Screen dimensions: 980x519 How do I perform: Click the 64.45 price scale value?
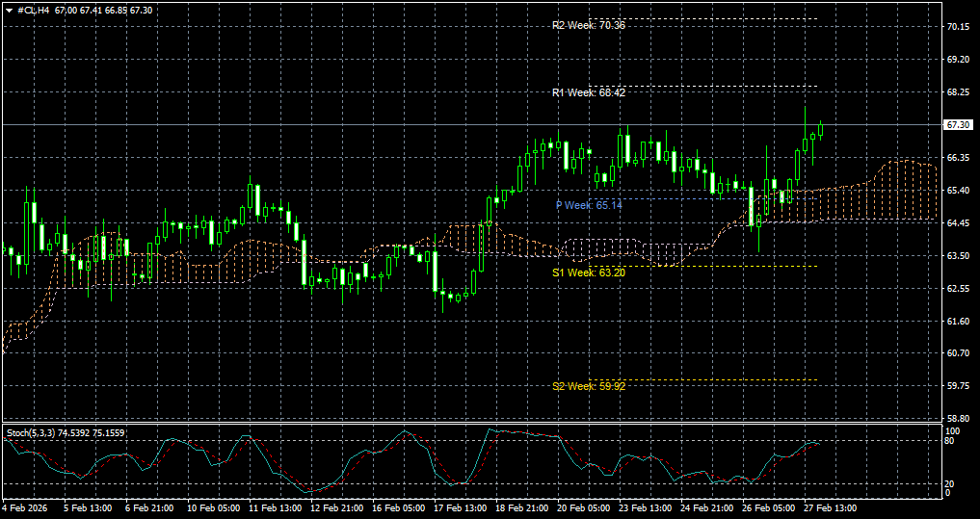958,223
